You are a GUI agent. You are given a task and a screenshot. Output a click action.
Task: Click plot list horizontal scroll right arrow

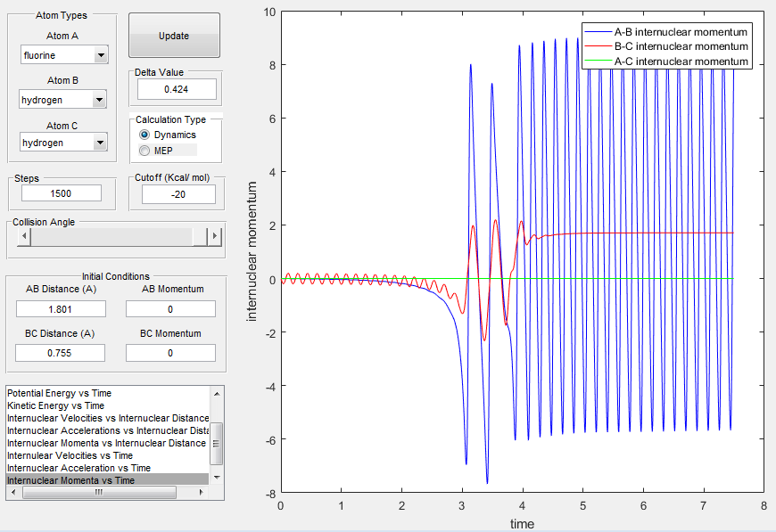201,492
